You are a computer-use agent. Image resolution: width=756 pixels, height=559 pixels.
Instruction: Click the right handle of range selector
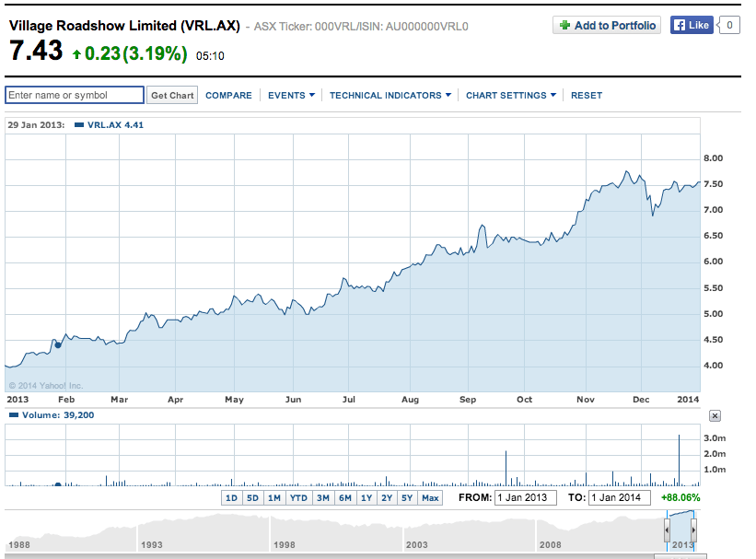pyautogui.click(x=693, y=530)
